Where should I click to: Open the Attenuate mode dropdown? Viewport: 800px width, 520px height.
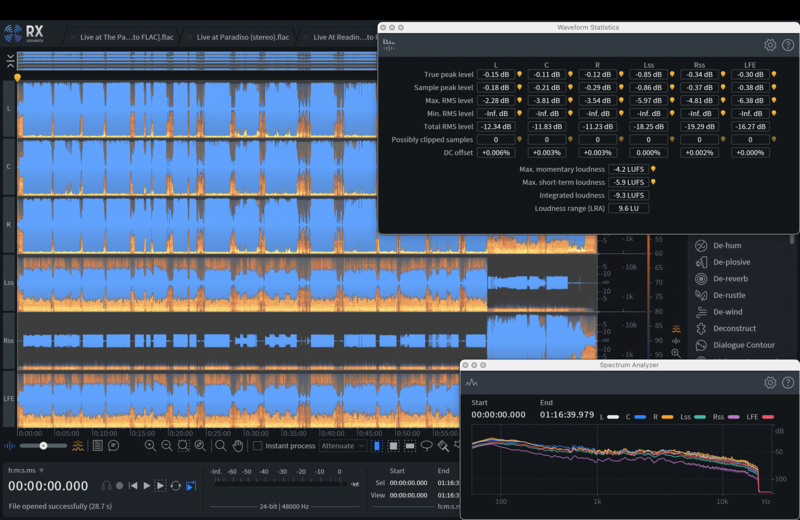[x=344, y=446]
